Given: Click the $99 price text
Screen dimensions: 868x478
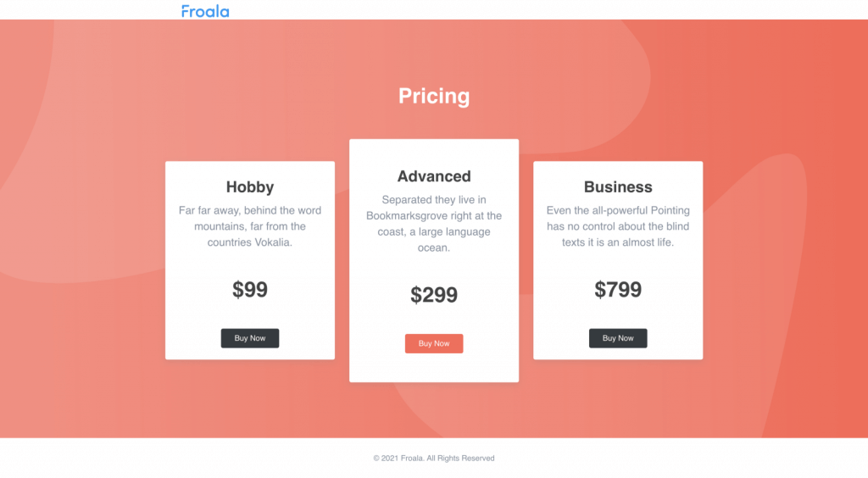Looking at the screenshot, I should click(x=250, y=289).
